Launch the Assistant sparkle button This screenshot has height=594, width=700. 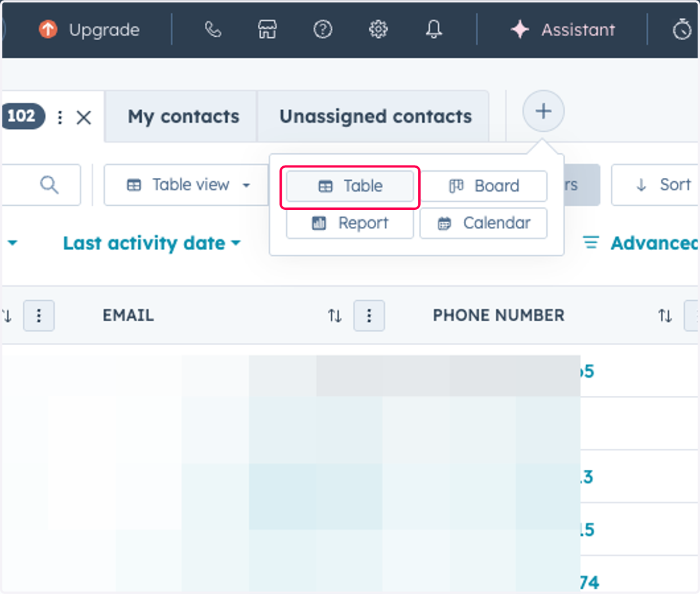[562, 30]
